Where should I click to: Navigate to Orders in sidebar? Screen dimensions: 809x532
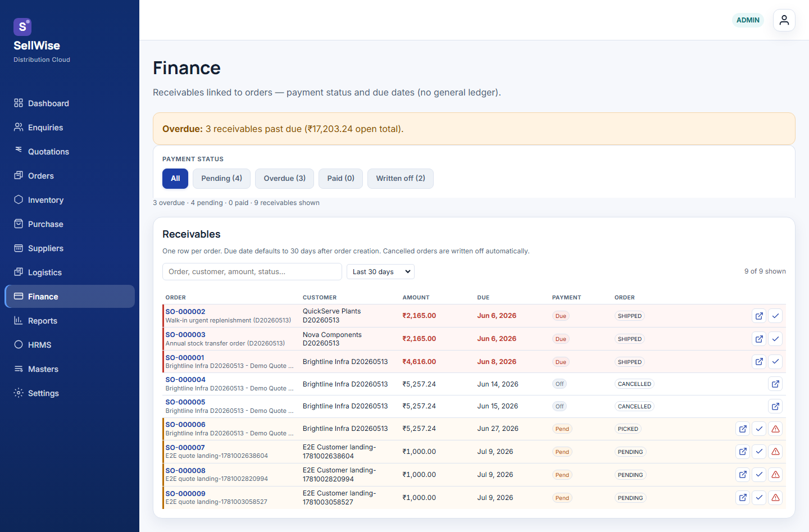click(70, 176)
